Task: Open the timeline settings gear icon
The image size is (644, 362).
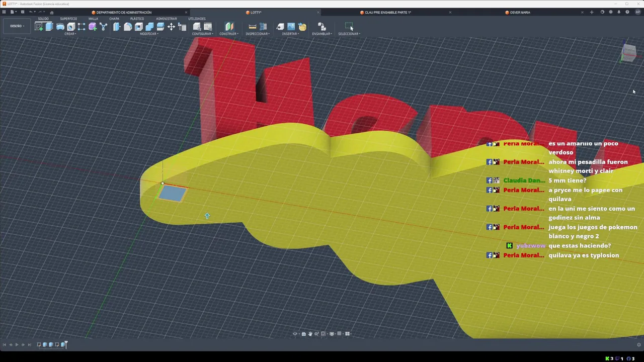Action: coord(639,344)
